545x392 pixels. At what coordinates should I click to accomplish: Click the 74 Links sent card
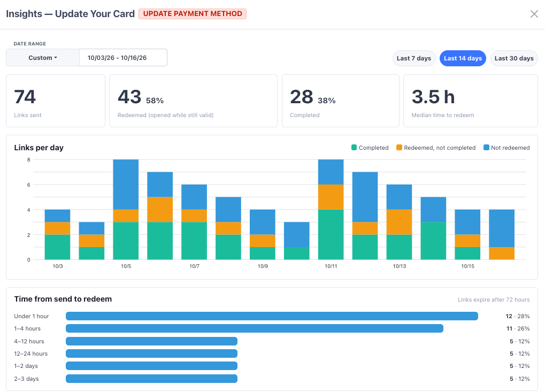pos(56,101)
